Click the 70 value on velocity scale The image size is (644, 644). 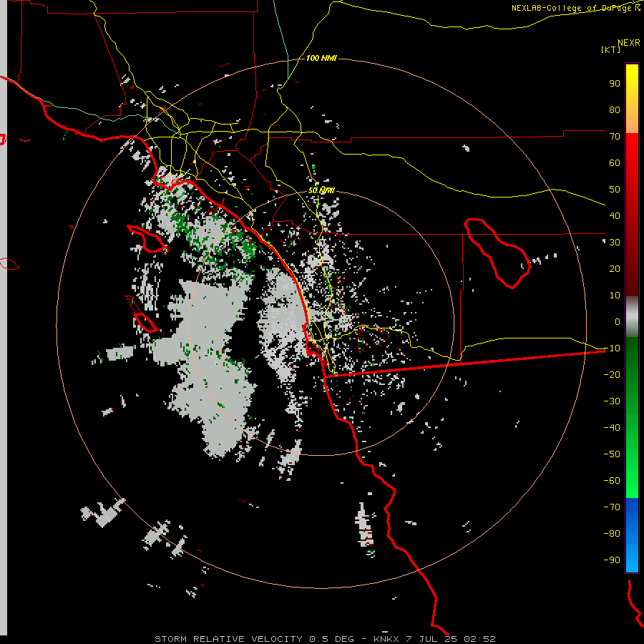[615, 137]
